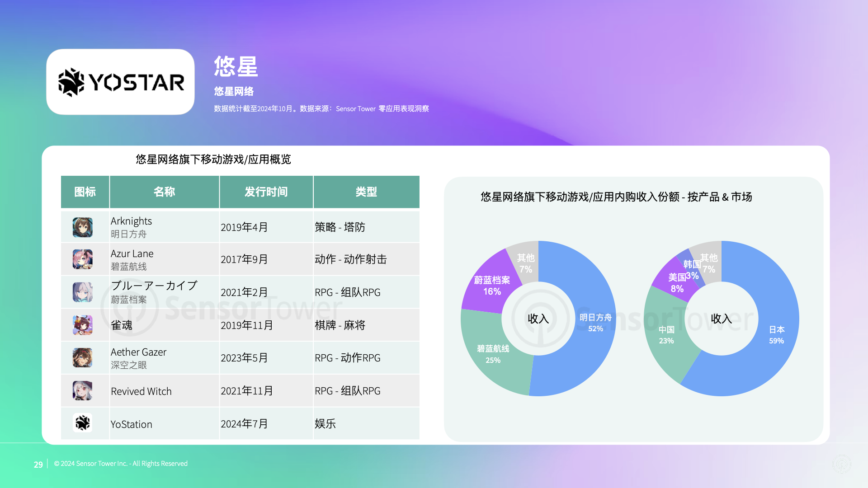Click page number 29
The height and width of the screenshot is (488, 868).
click(x=38, y=465)
